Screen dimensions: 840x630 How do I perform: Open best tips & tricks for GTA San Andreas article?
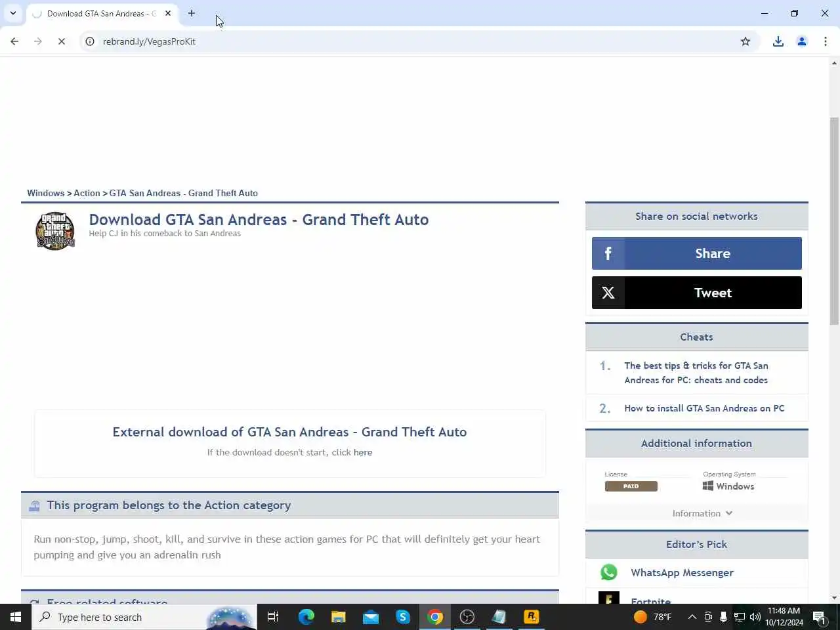696,373
